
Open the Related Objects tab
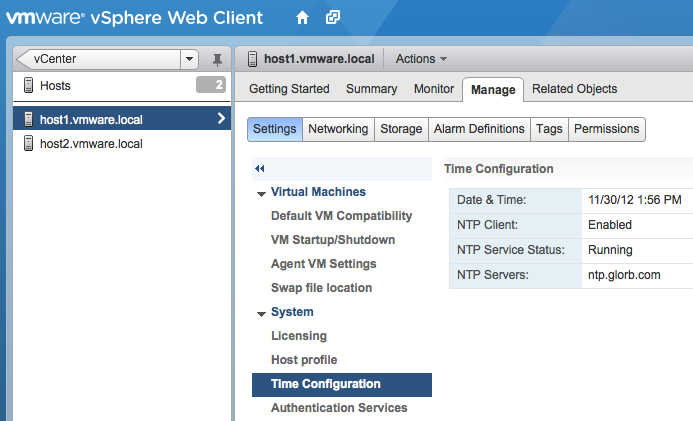click(574, 89)
